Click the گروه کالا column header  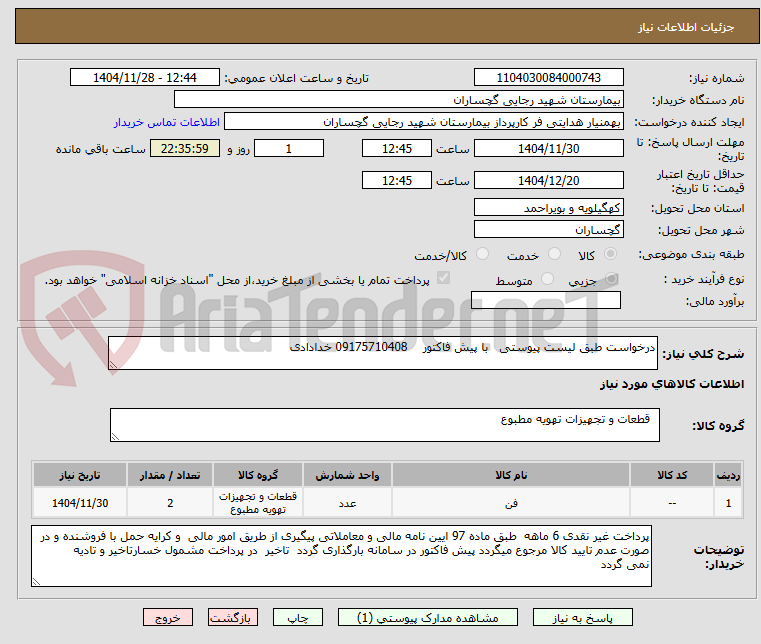pyautogui.click(x=258, y=475)
